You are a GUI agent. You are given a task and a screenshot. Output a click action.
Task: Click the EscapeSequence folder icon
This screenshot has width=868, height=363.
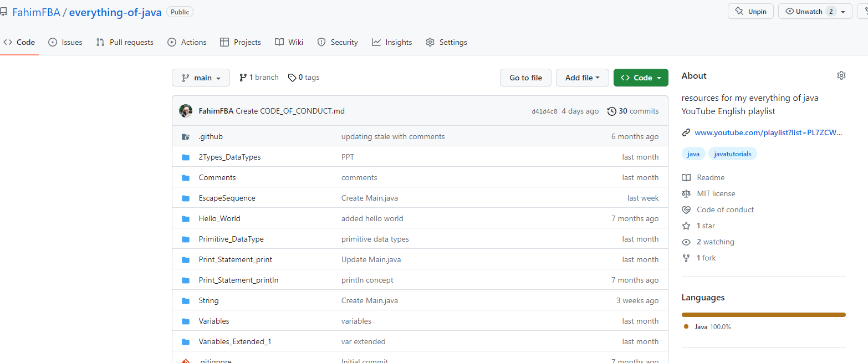(186, 198)
